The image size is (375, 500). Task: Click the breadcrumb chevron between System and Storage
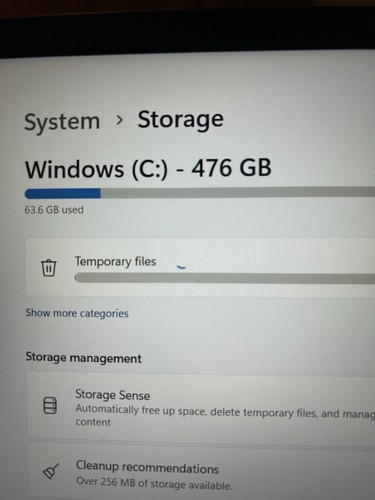tap(119, 120)
